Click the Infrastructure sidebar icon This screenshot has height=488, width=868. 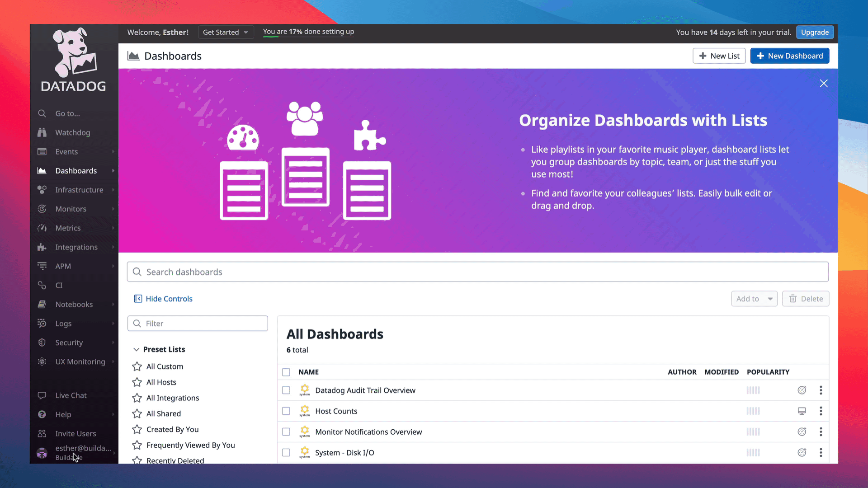coord(42,190)
